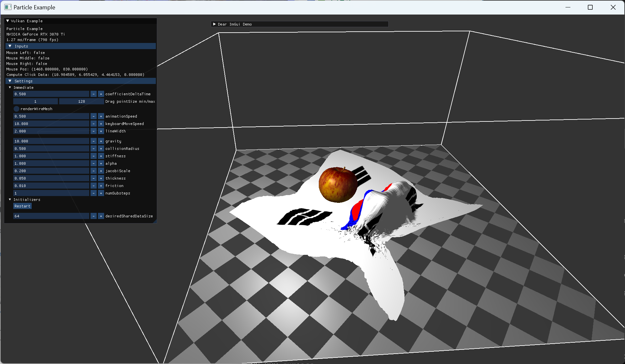Decrease alpha with minus button
Screen dimensions: 625x364
[x=93, y=163]
